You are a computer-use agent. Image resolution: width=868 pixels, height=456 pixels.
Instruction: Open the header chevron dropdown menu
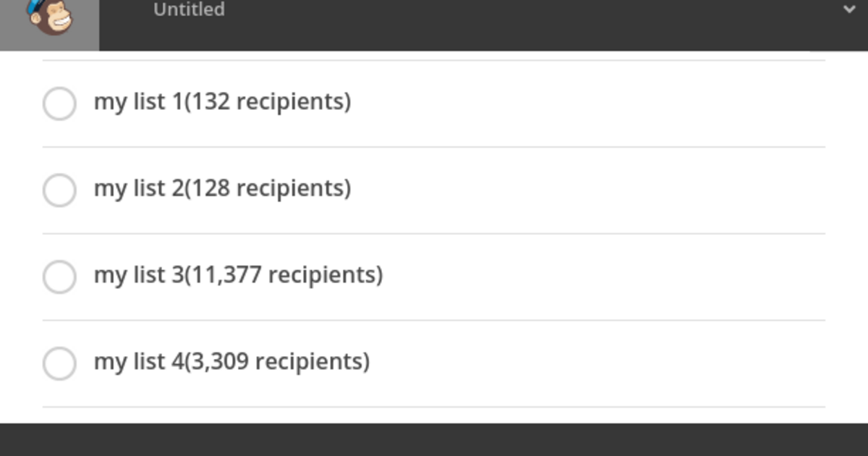pyautogui.click(x=849, y=9)
